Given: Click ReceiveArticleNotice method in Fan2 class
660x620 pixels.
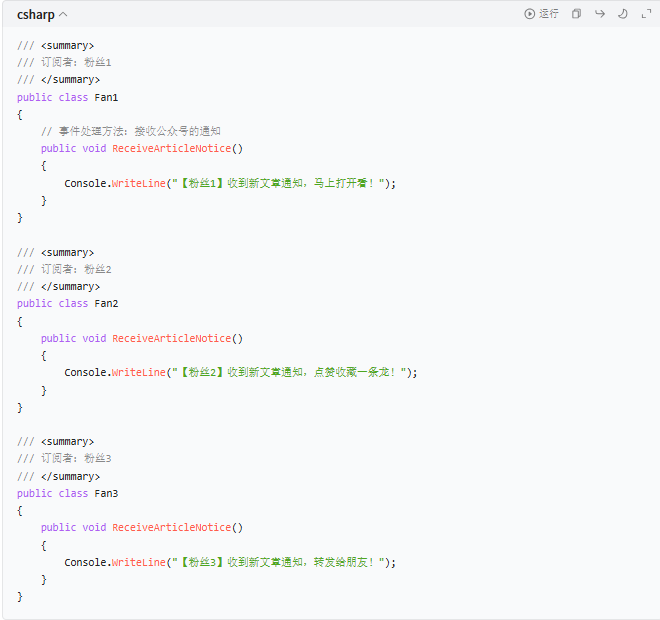Looking at the screenshot, I should coord(172,338).
